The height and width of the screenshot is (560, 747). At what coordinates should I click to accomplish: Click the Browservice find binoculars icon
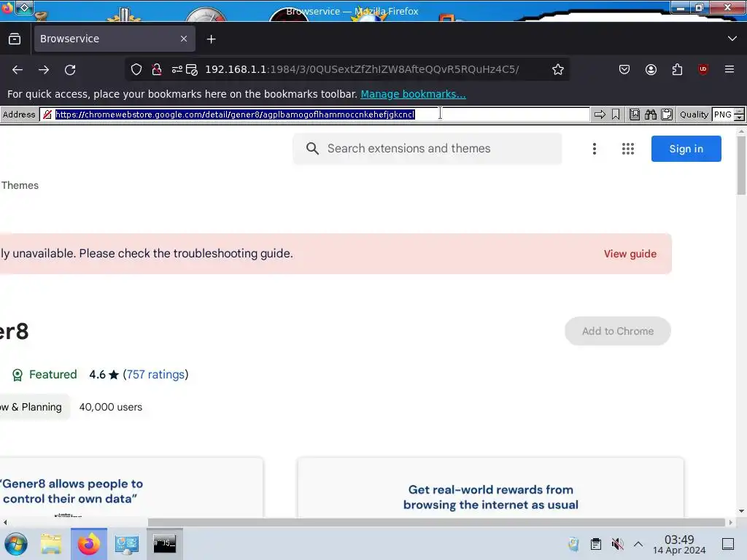coord(651,114)
